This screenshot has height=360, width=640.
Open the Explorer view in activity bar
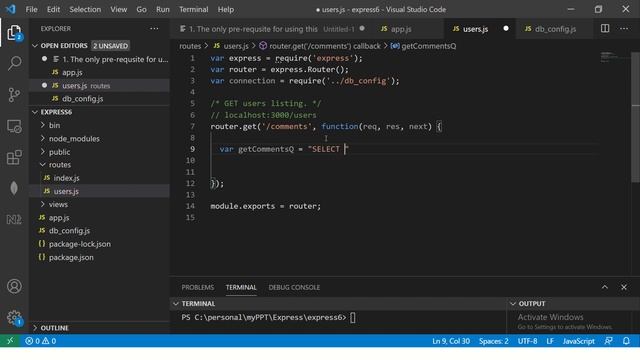(x=14, y=33)
